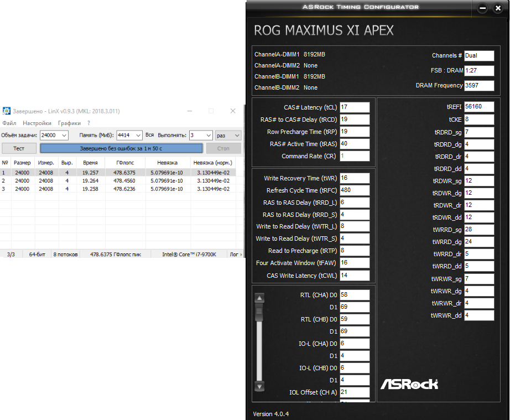Open the раз units dropdown

tap(228, 136)
